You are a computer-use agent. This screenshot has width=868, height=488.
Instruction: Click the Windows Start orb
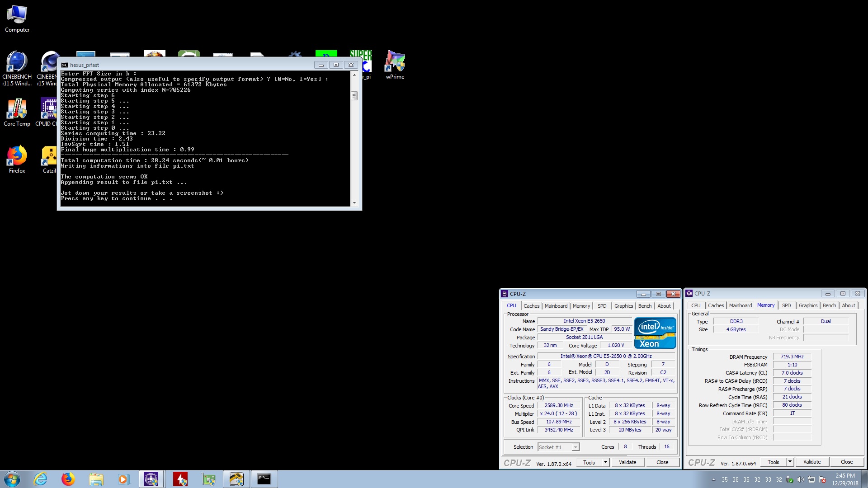12,479
